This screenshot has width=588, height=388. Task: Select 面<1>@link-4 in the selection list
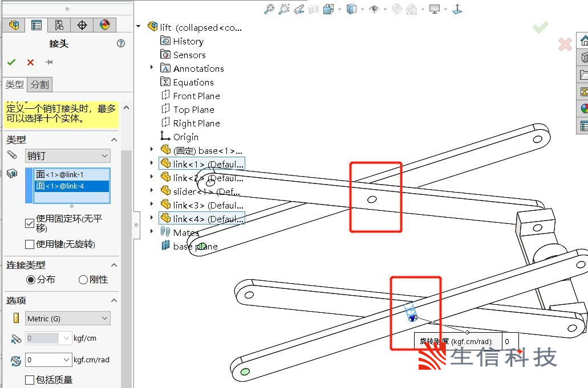tap(72, 186)
